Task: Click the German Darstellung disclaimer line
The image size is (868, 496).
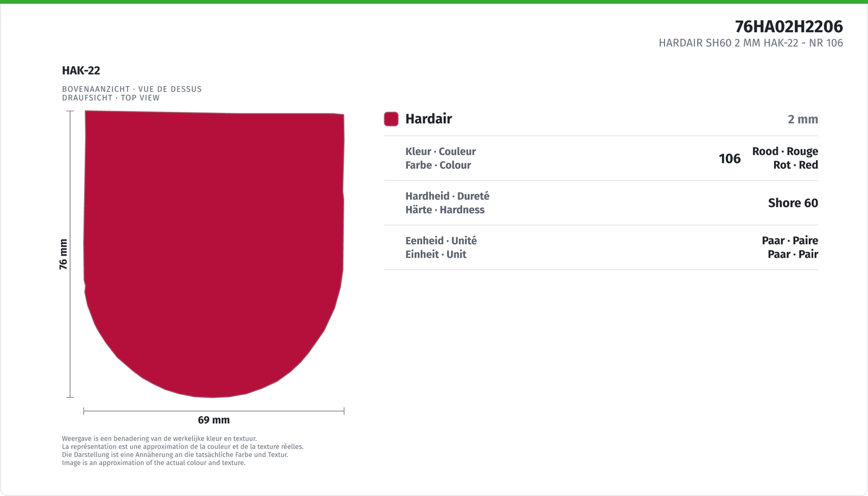Action: [175, 455]
